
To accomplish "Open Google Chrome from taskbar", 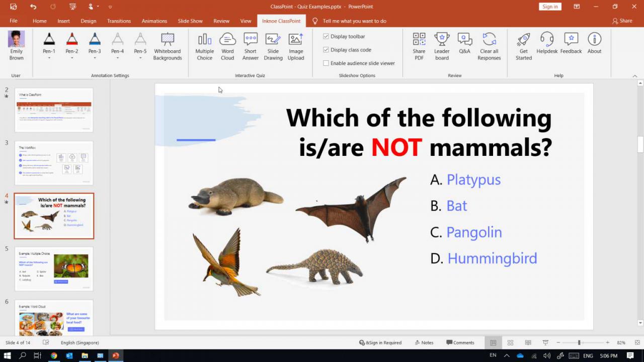I will pyautogui.click(x=54, y=355).
